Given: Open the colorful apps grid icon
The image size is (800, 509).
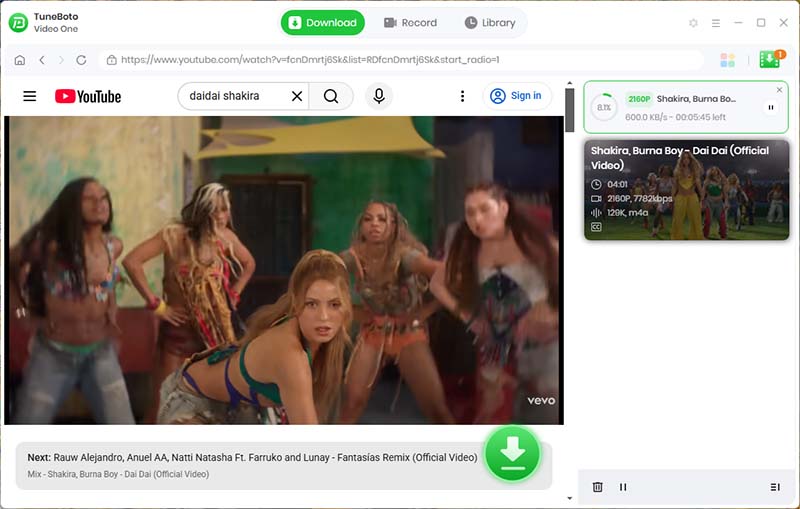Looking at the screenshot, I should [x=728, y=60].
